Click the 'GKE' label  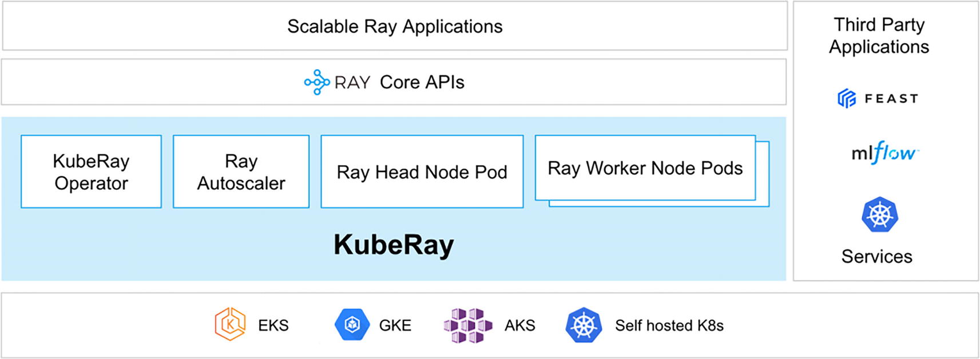395,325
